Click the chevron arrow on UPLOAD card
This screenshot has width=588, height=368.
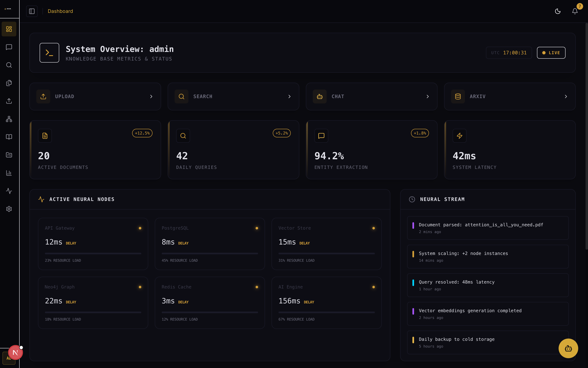pos(151,97)
